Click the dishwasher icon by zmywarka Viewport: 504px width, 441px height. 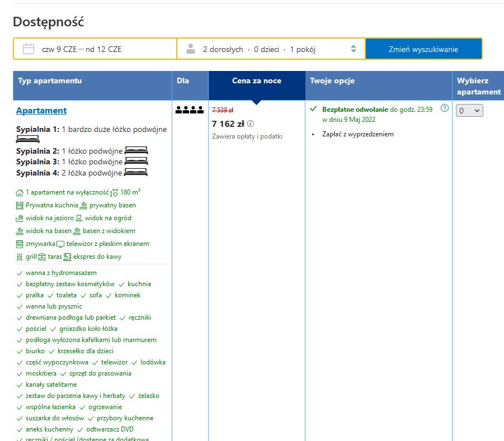[20, 244]
